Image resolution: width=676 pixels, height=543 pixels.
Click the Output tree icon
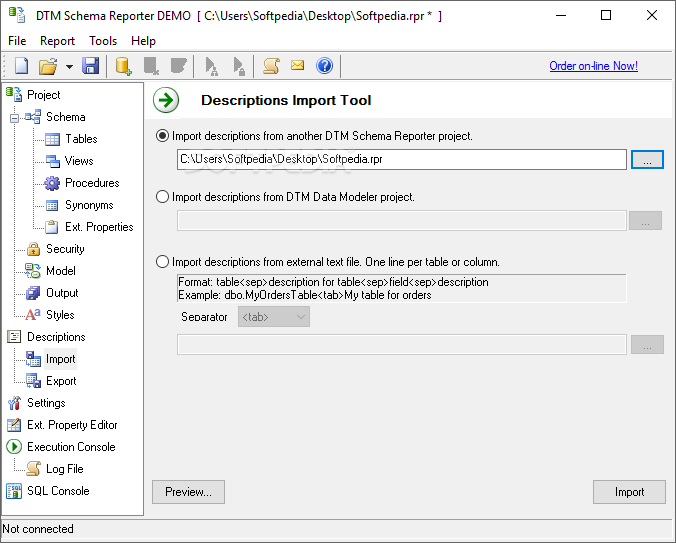point(33,293)
